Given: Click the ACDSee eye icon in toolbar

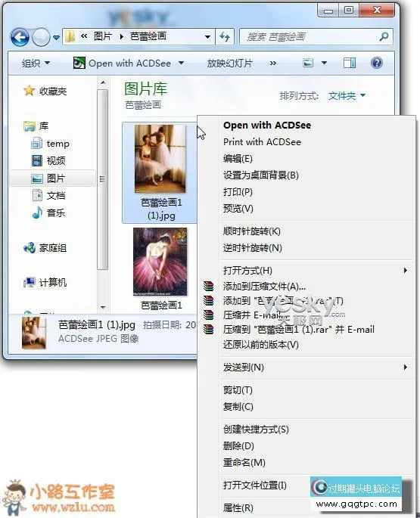Looking at the screenshot, I should [79, 63].
